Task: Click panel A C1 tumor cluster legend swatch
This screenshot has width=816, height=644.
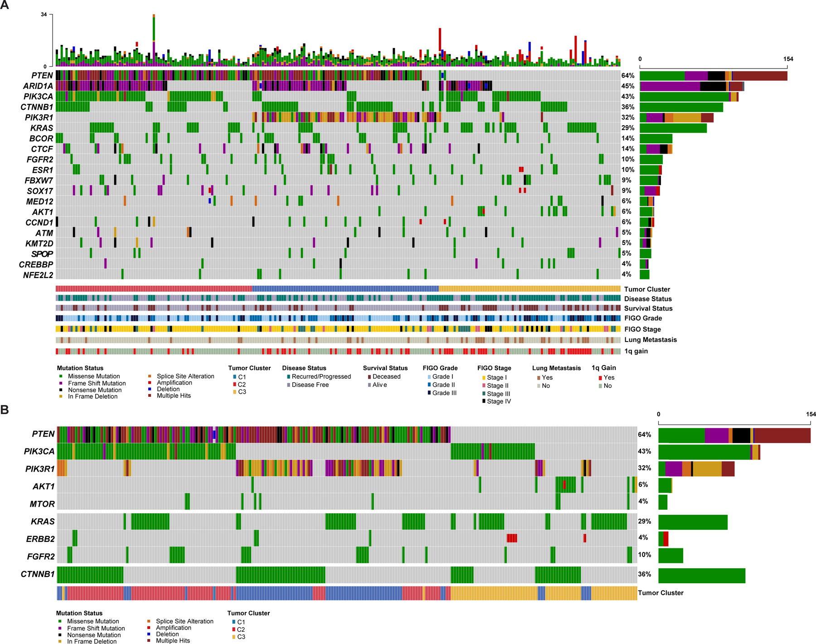Action: click(235, 377)
